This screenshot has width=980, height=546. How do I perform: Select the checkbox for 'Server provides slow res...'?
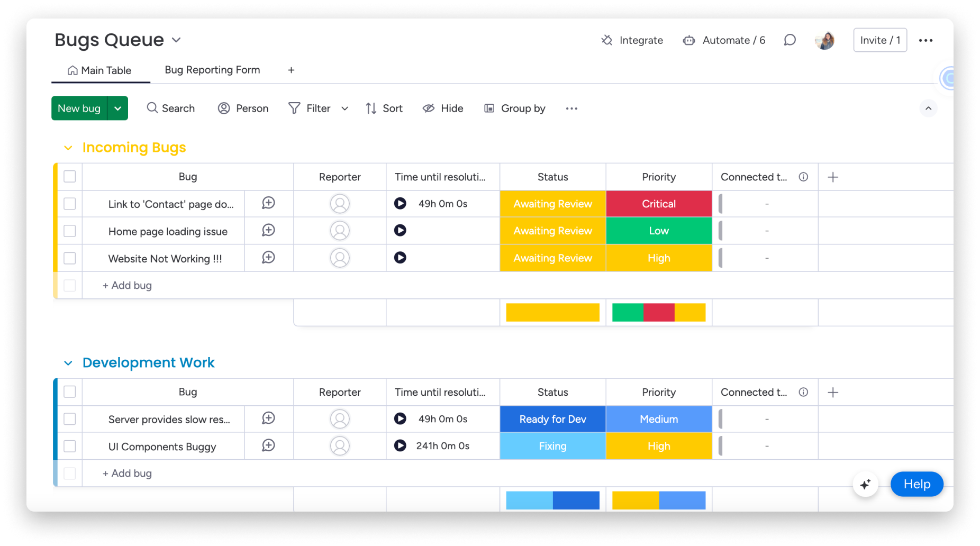coord(69,418)
